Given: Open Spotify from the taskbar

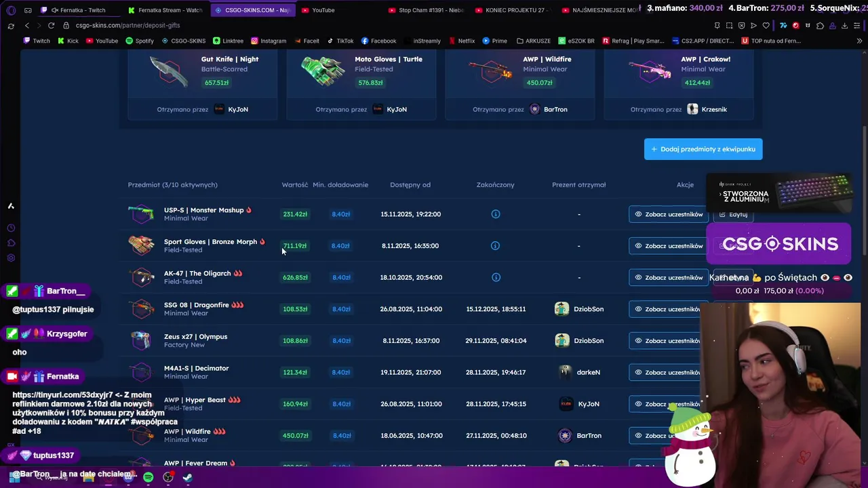Looking at the screenshot, I should click(149, 477).
